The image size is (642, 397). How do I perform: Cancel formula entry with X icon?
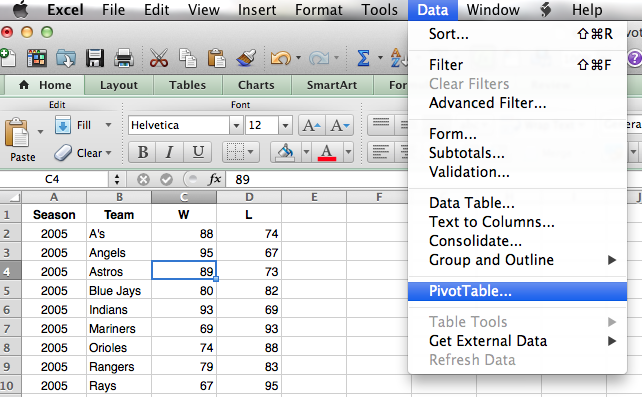pos(143,179)
